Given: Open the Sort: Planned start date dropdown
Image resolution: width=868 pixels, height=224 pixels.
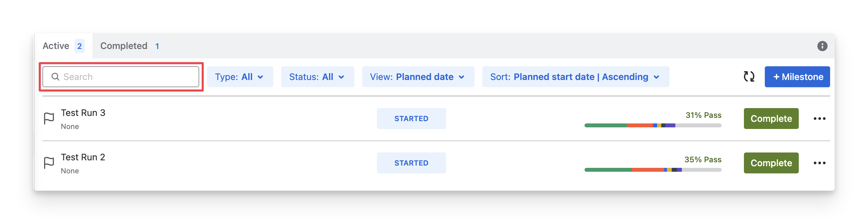Looking at the screenshot, I should (575, 77).
